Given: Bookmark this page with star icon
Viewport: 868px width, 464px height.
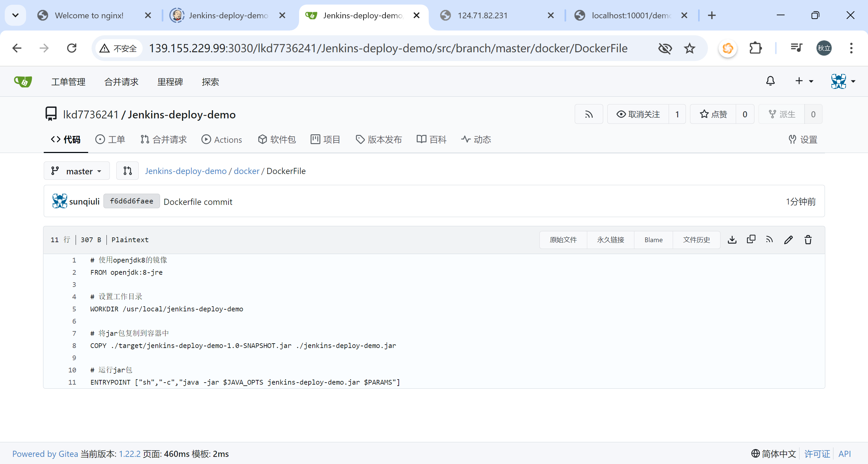Looking at the screenshot, I should (x=690, y=49).
